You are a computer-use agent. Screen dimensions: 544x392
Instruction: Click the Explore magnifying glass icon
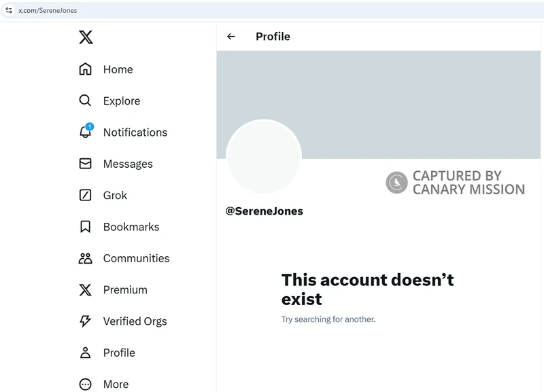tap(85, 101)
